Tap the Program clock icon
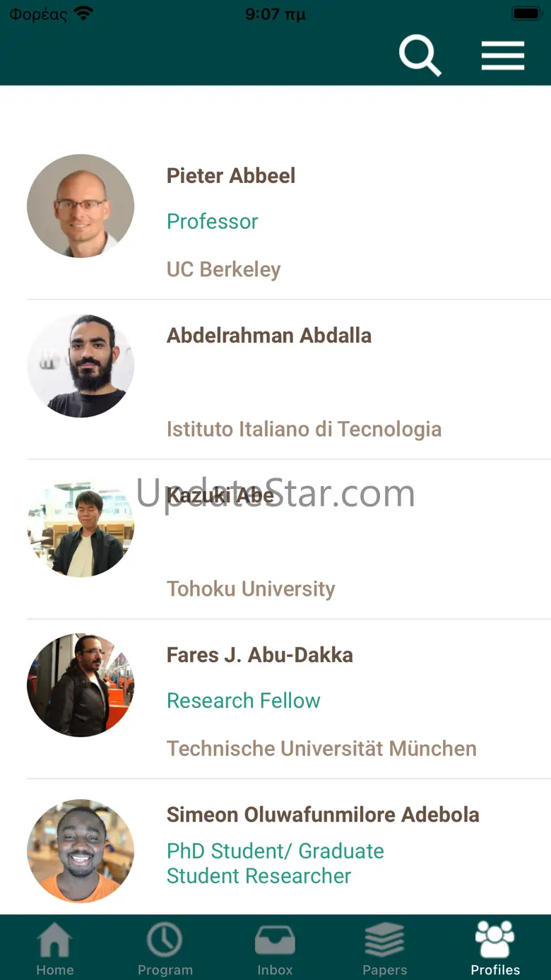551x980 pixels. click(x=165, y=940)
